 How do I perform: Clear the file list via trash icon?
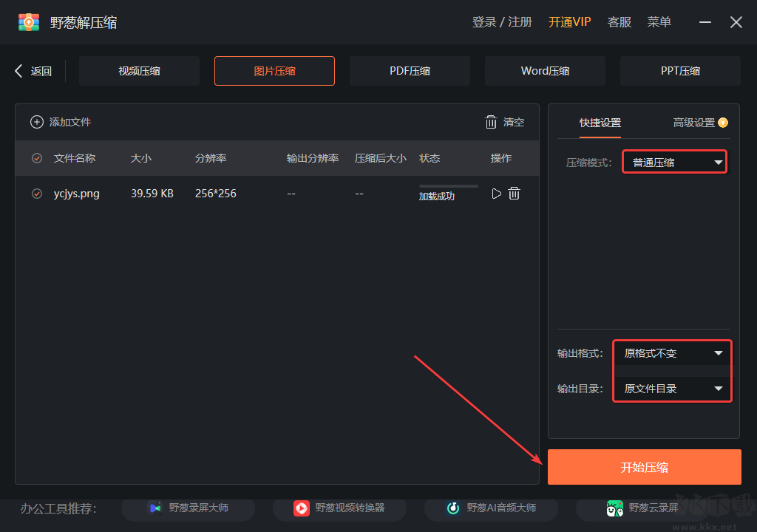pyautogui.click(x=491, y=122)
